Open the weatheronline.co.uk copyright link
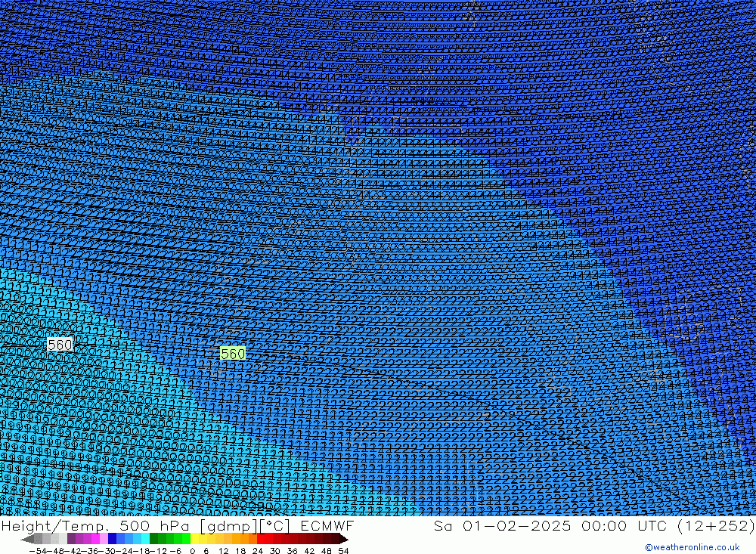 pos(692,547)
